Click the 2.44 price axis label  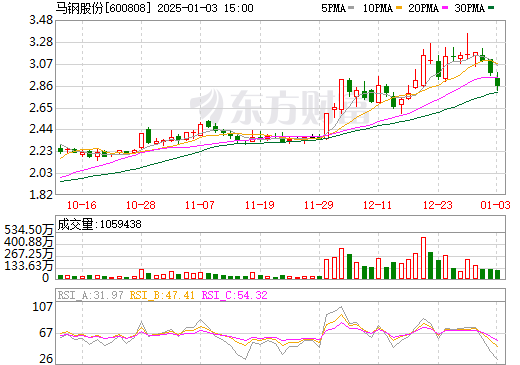pos(41,129)
